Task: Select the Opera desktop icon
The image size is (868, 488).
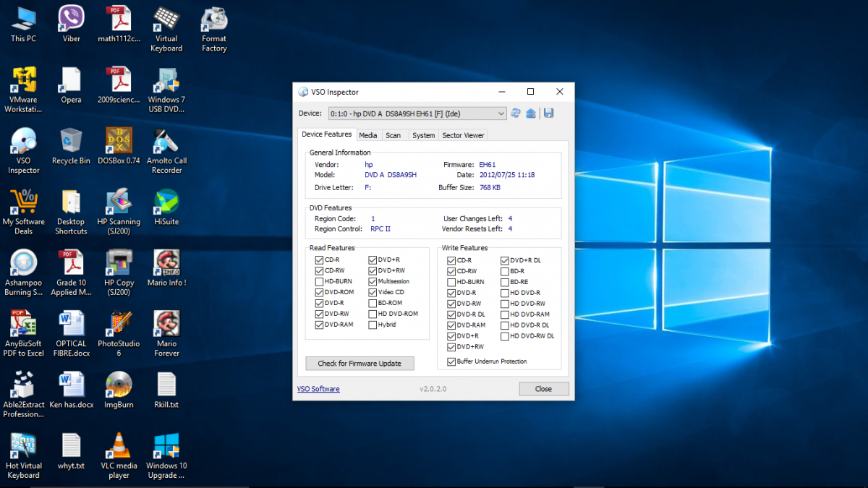Action: pyautogui.click(x=71, y=85)
